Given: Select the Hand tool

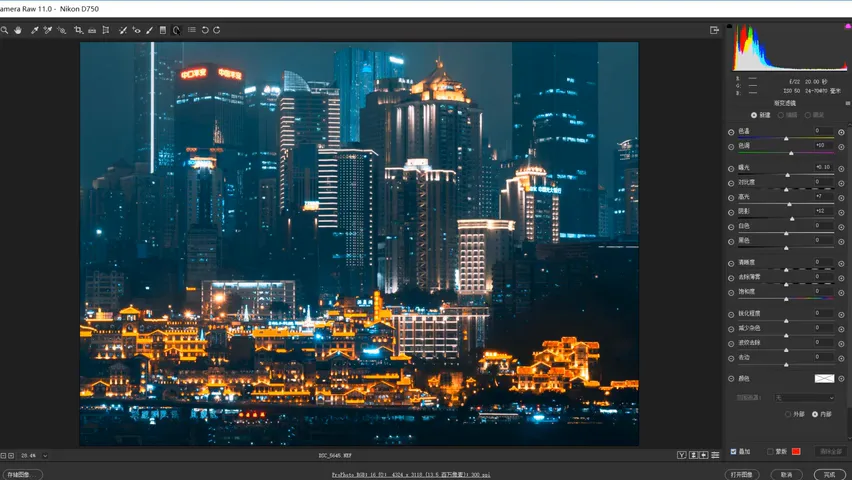Looking at the screenshot, I should (x=18, y=30).
